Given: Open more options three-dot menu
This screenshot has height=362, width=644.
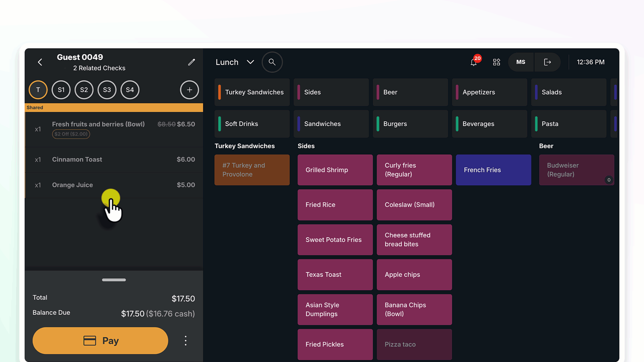Looking at the screenshot, I should pos(185,341).
